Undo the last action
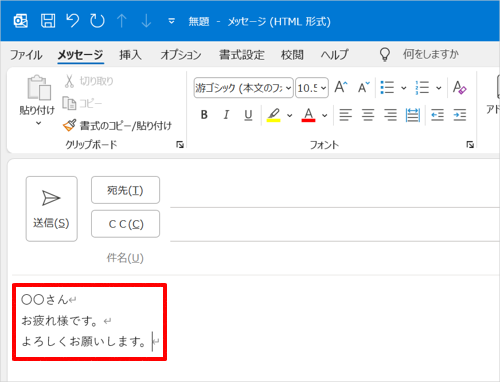Screen dimensions: 500x382 coord(73,21)
